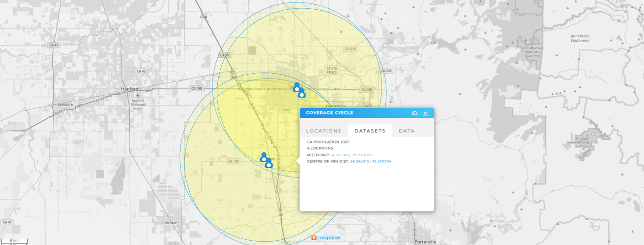Click the CA Population 2025 dataset entry

328,142
